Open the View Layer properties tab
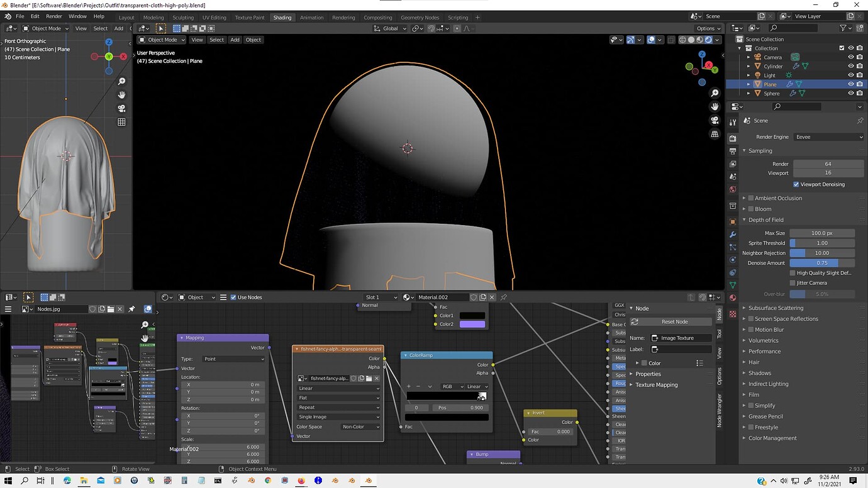The width and height of the screenshot is (868, 488). 733,164
